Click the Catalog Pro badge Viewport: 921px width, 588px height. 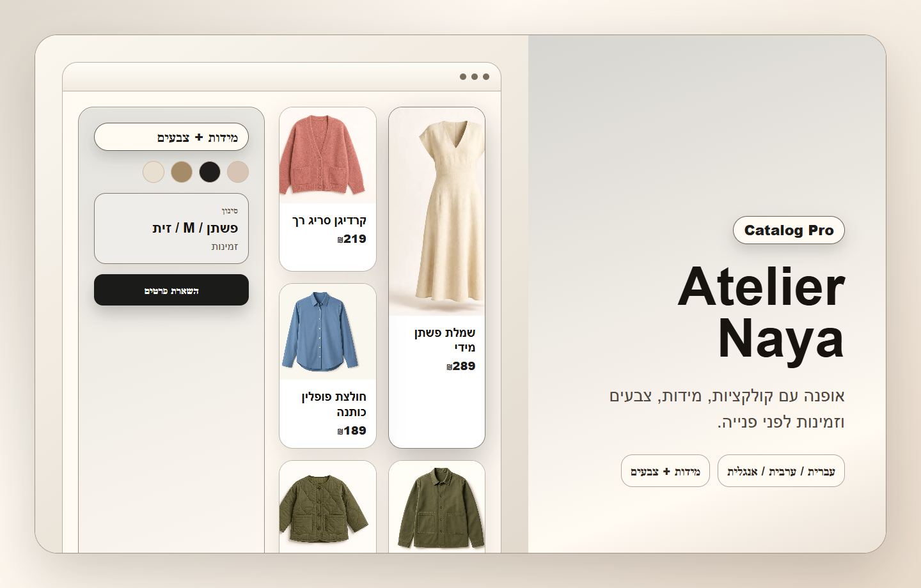click(789, 230)
